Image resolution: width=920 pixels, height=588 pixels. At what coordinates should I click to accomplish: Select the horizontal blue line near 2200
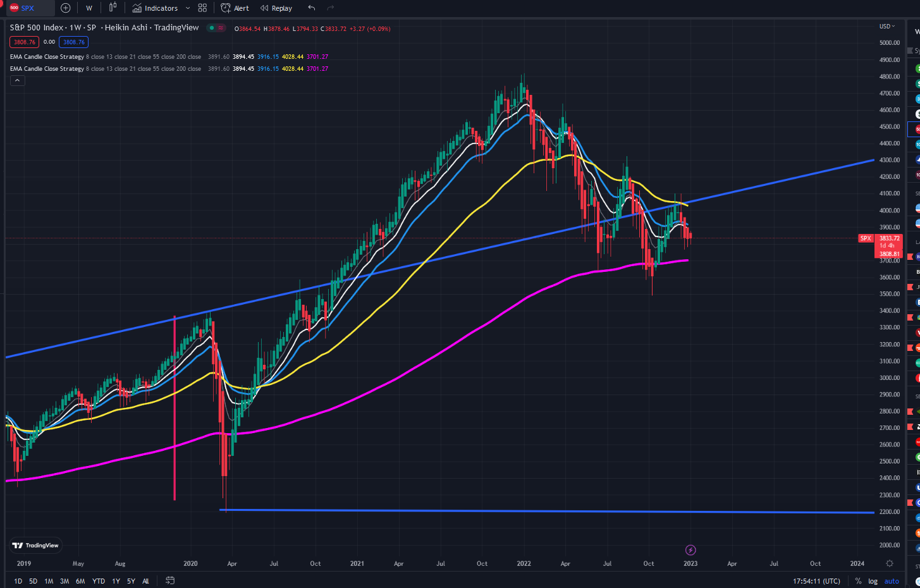547,511
